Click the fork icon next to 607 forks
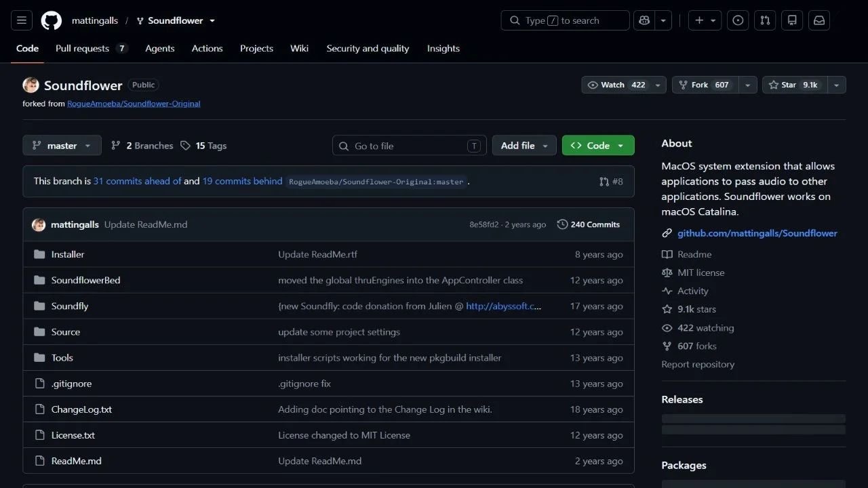 point(667,346)
